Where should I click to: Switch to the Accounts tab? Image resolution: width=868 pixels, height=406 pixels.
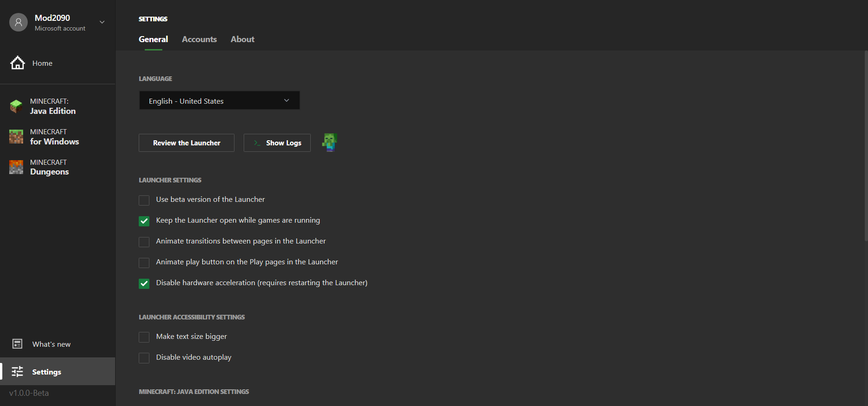coord(199,39)
